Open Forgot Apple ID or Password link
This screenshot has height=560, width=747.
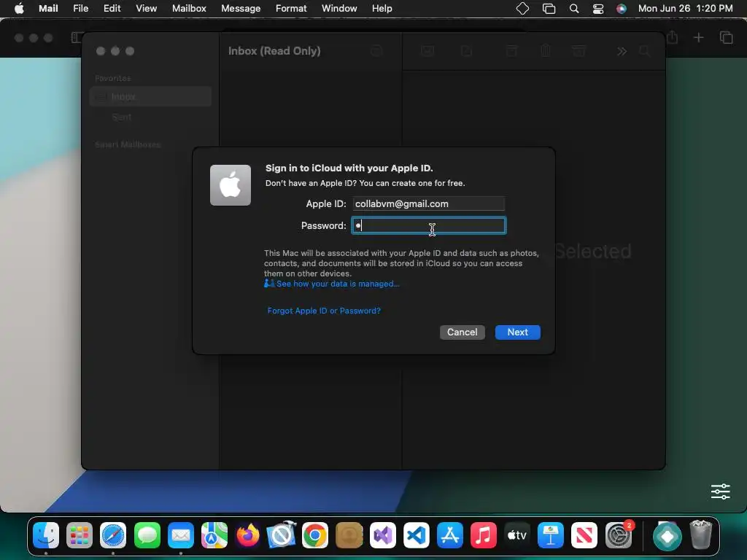(x=324, y=311)
